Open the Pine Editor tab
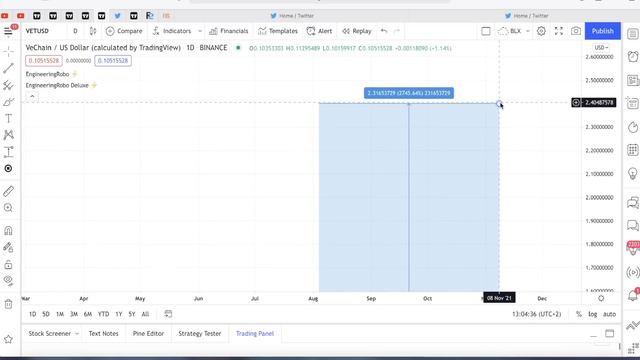Image resolution: width=640 pixels, height=360 pixels. 148,333
